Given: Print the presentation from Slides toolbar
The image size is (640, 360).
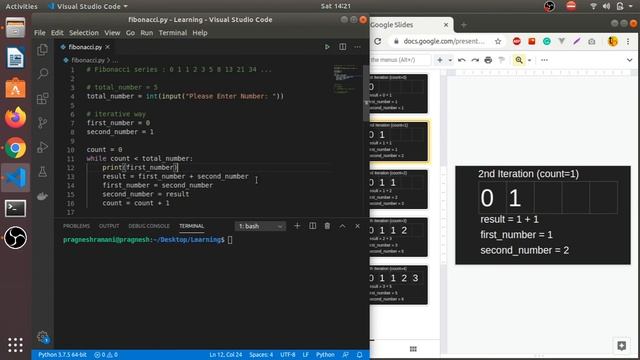Looking at the screenshot, I should click(488, 60).
